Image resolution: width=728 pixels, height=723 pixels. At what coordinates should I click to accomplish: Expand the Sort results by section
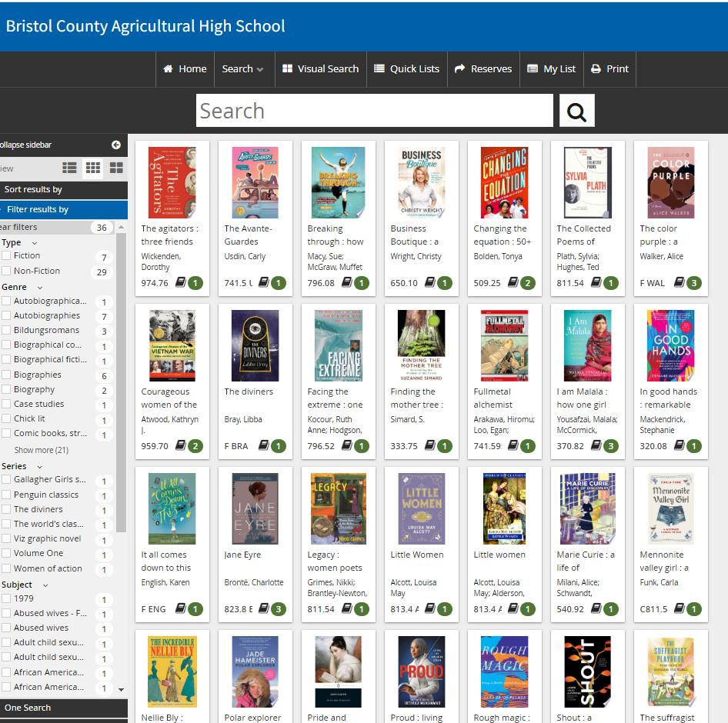[x=64, y=190]
